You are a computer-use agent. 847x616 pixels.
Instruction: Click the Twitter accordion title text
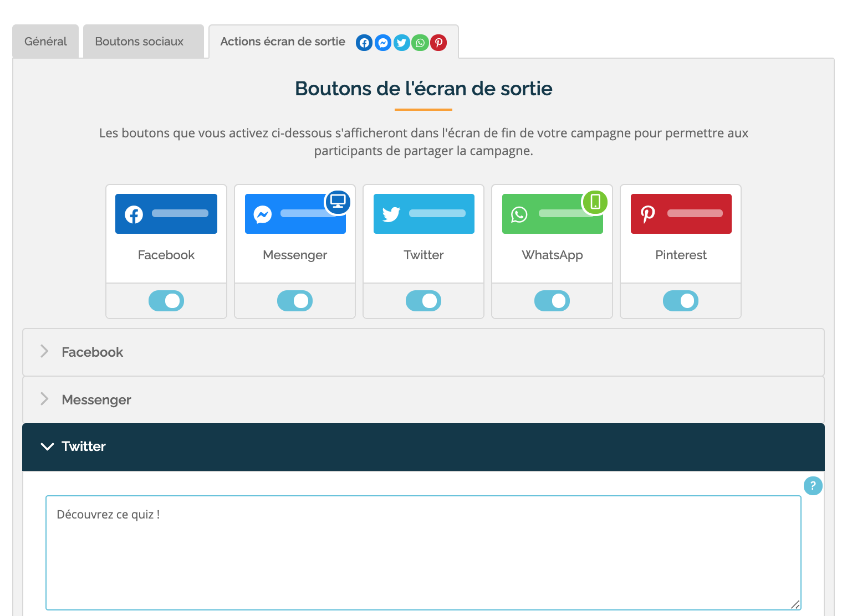(x=84, y=446)
